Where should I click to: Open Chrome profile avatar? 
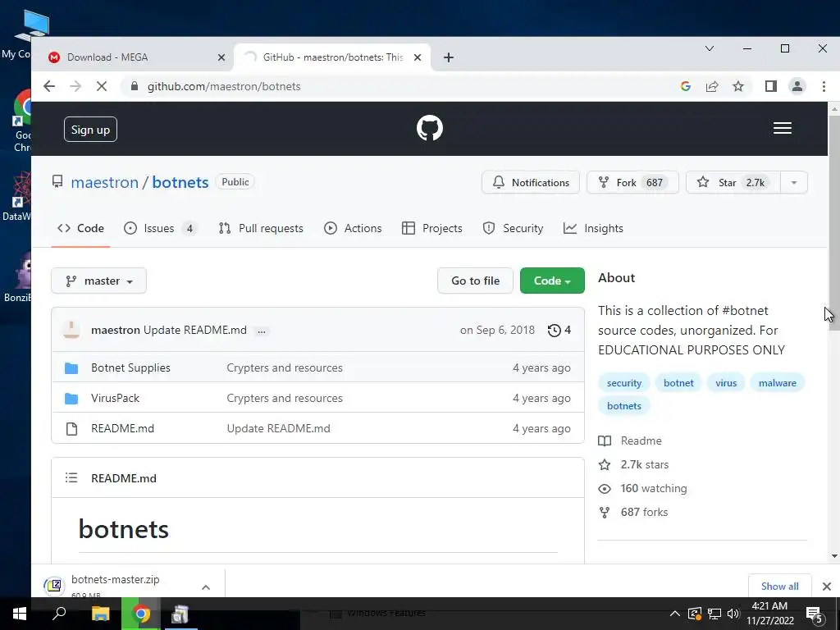pyautogui.click(x=797, y=86)
